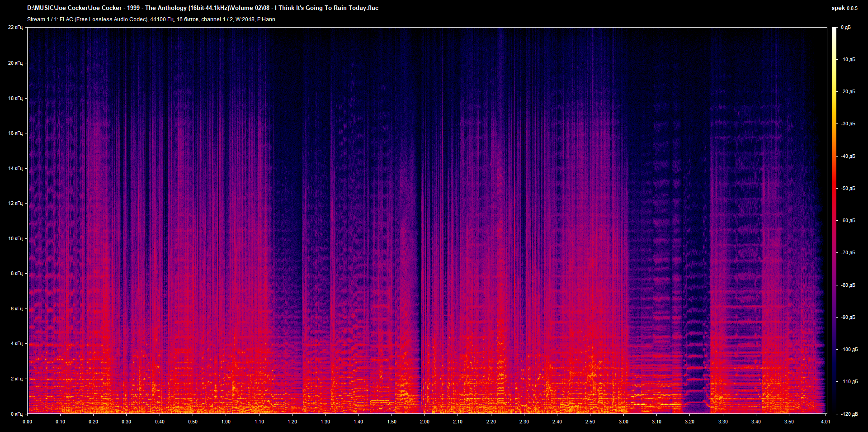Click the 3:50 time axis label
868x432 pixels.
coord(789,422)
